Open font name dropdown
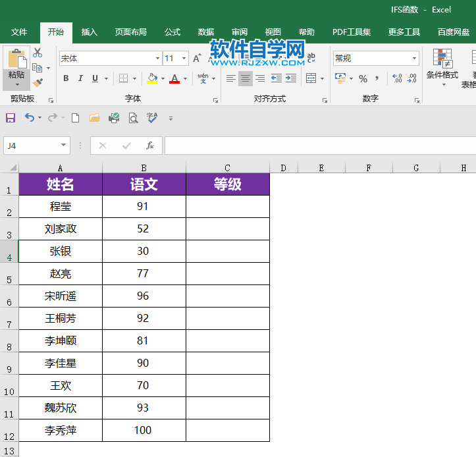The height and width of the screenshot is (457, 476). (157, 58)
